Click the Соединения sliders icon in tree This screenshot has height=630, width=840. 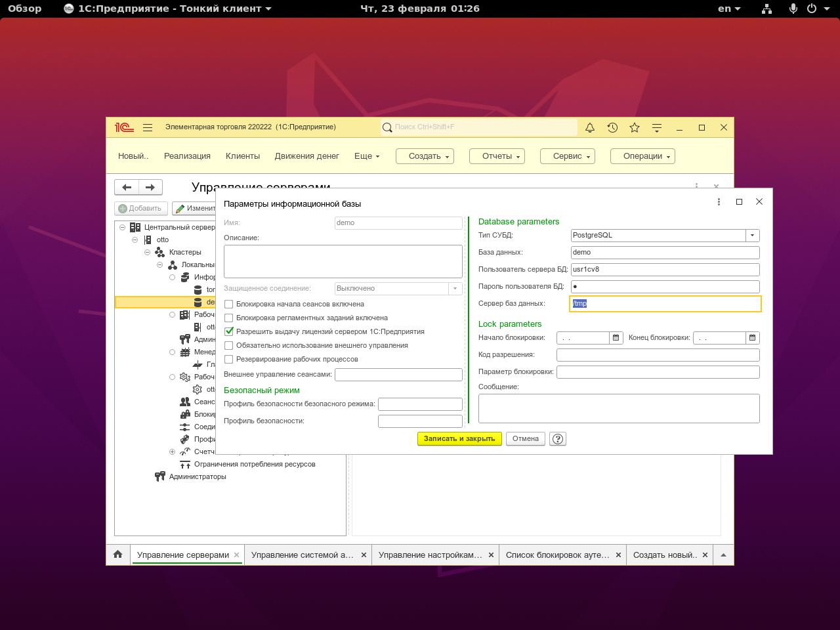coord(185,427)
